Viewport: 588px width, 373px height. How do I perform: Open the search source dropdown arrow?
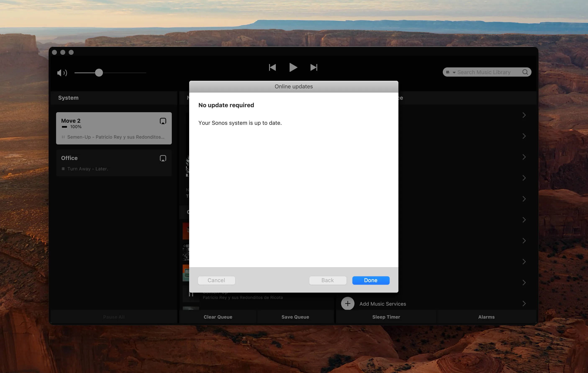(x=454, y=73)
